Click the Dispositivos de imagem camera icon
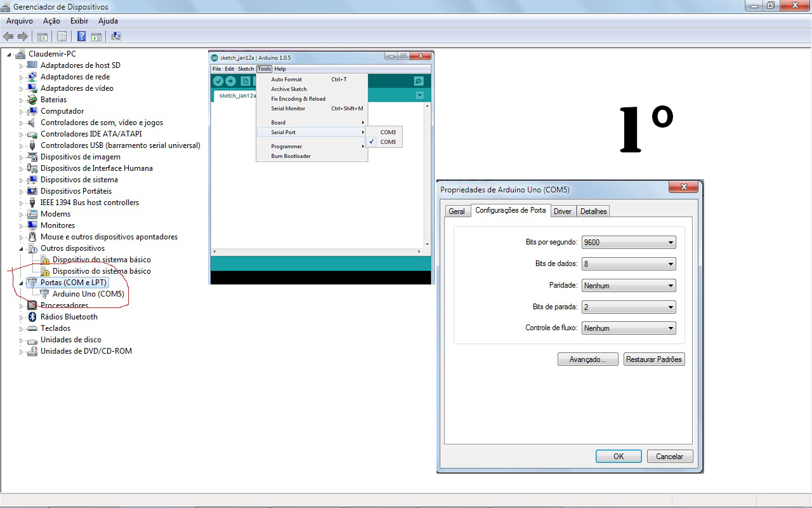The height and width of the screenshot is (508, 812). click(32, 157)
